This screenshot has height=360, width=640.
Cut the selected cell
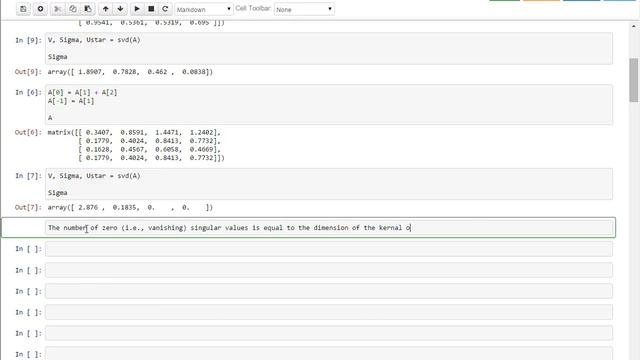(58, 9)
